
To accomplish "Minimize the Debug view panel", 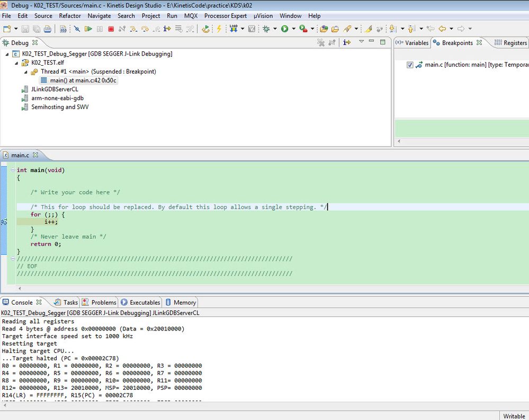I will click(x=371, y=41).
